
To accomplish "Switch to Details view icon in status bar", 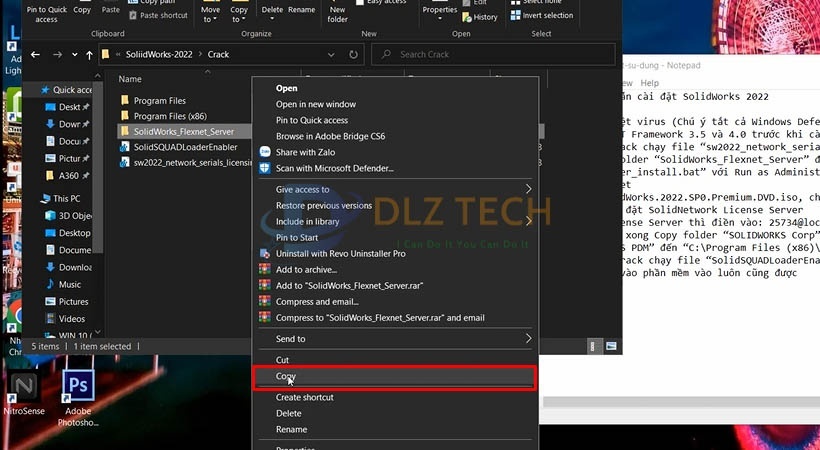I will click(x=593, y=346).
